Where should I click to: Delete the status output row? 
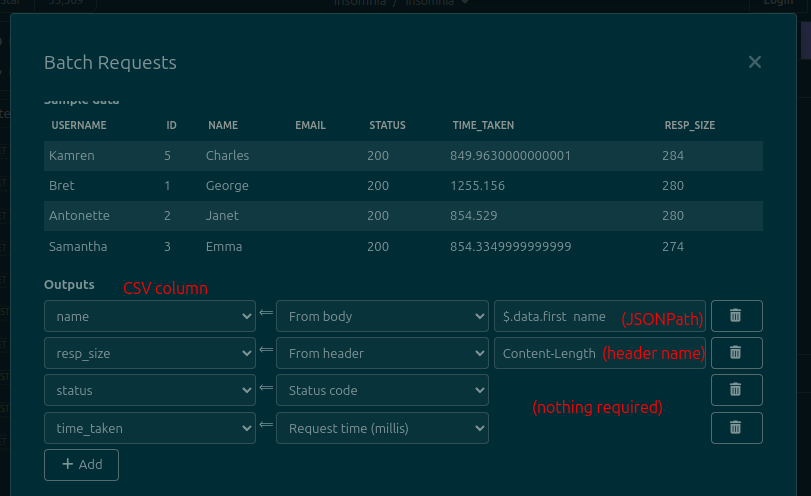click(737, 390)
